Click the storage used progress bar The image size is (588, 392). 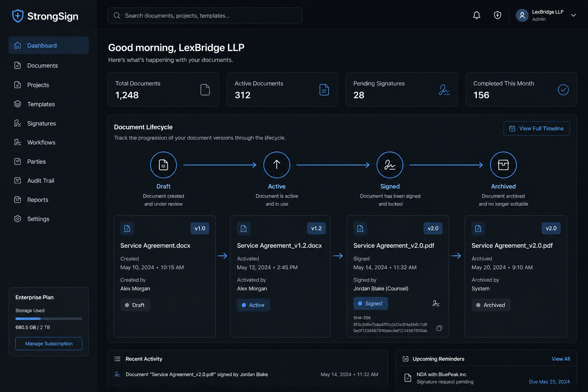(49, 318)
